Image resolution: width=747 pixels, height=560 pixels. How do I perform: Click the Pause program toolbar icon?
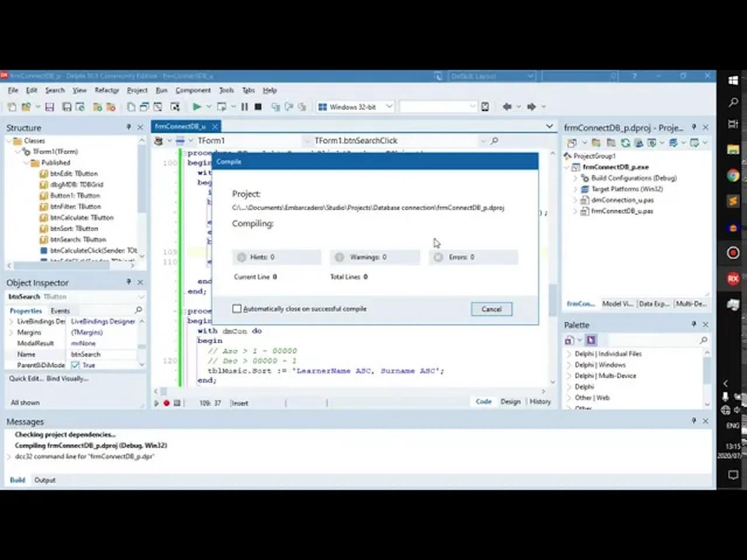point(244,107)
